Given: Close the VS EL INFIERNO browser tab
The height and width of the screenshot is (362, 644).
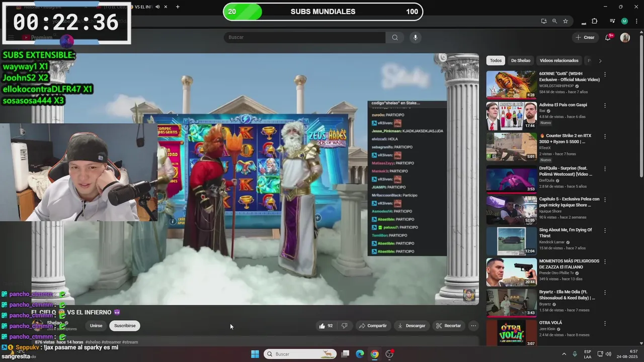Looking at the screenshot, I should click(166, 7).
